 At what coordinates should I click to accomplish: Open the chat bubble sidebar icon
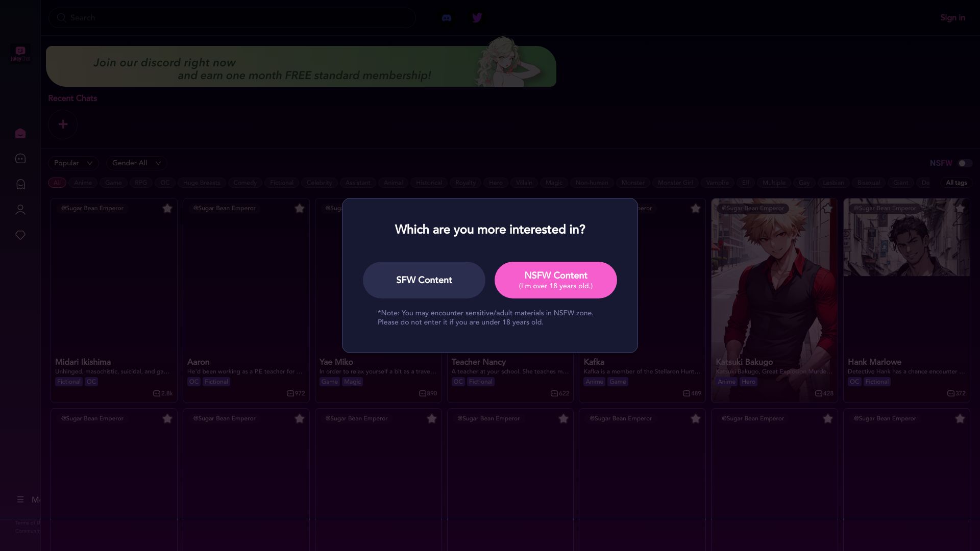(x=20, y=159)
